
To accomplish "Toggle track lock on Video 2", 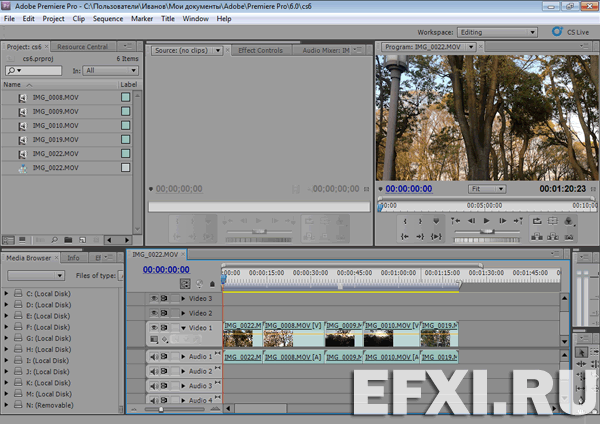I will [x=175, y=313].
